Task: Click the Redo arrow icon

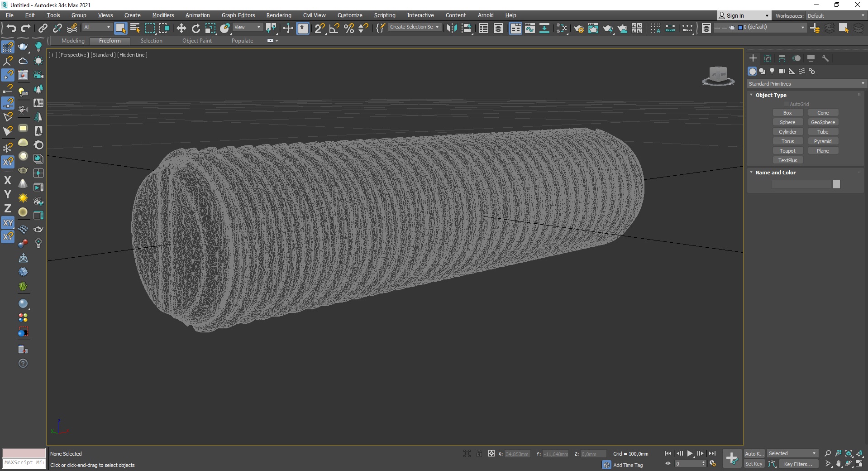Action: (26, 28)
